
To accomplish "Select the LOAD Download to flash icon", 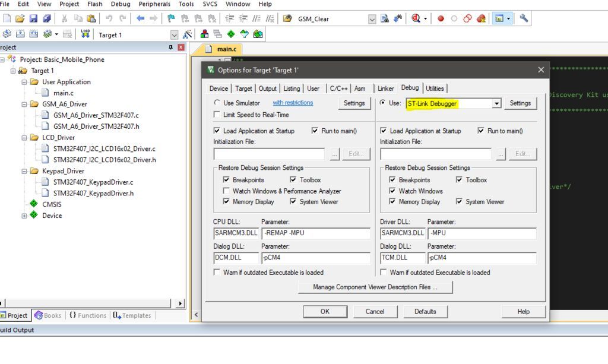I will point(85,34).
